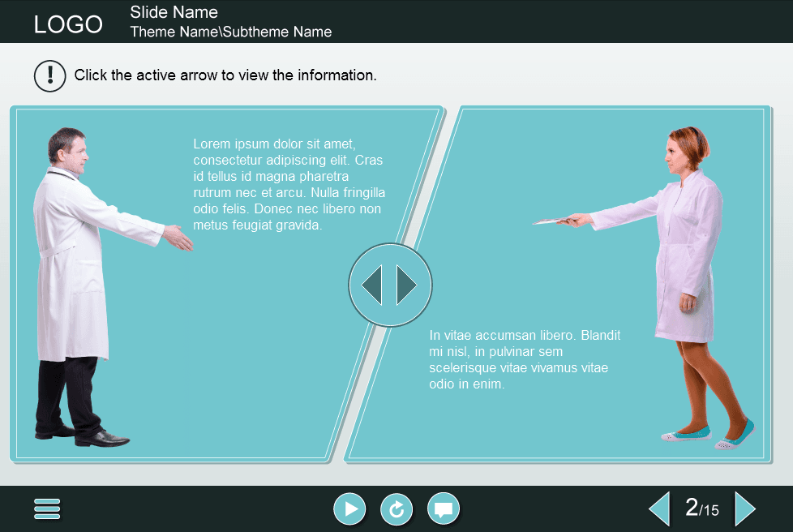Click the 'Lorem ipsum dolor sit amet' paragraph
Viewport: 793px width, 532px height.
[x=289, y=185]
